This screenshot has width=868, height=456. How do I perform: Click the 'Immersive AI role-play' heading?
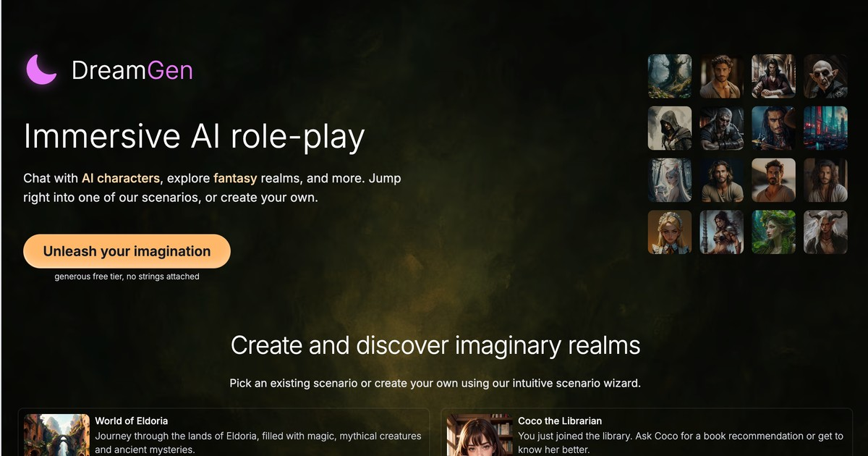194,137
